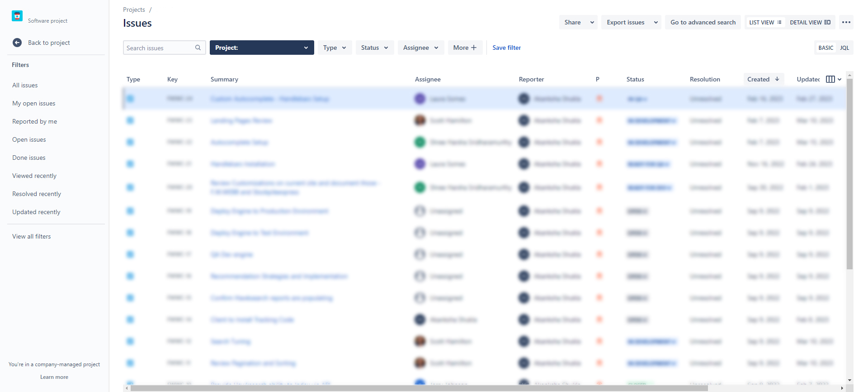The width and height of the screenshot is (868, 392).
Task: Sort by Summary column header
Action: (x=224, y=79)
